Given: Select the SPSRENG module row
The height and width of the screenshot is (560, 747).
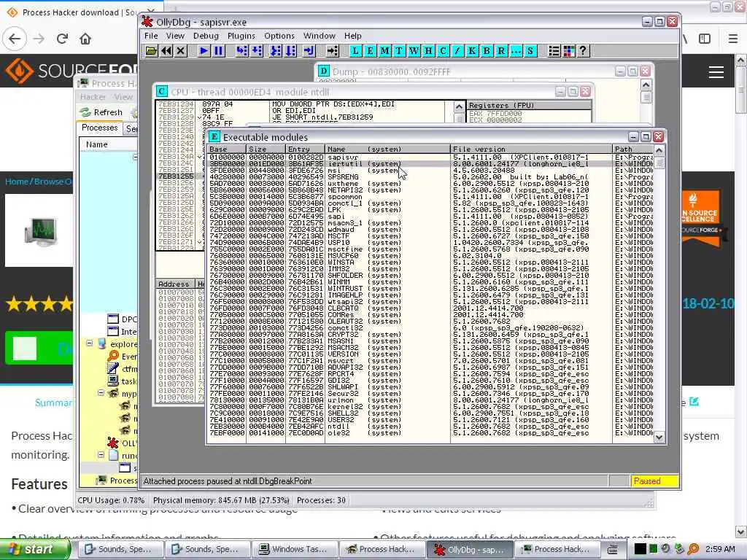Looking at the screenshot, I should [430, 176].
